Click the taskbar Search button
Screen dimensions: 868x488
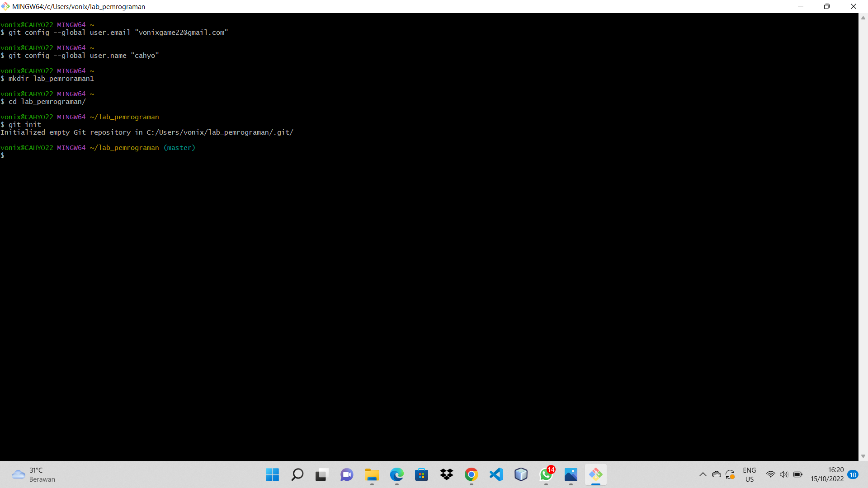(x=297, y=474)
